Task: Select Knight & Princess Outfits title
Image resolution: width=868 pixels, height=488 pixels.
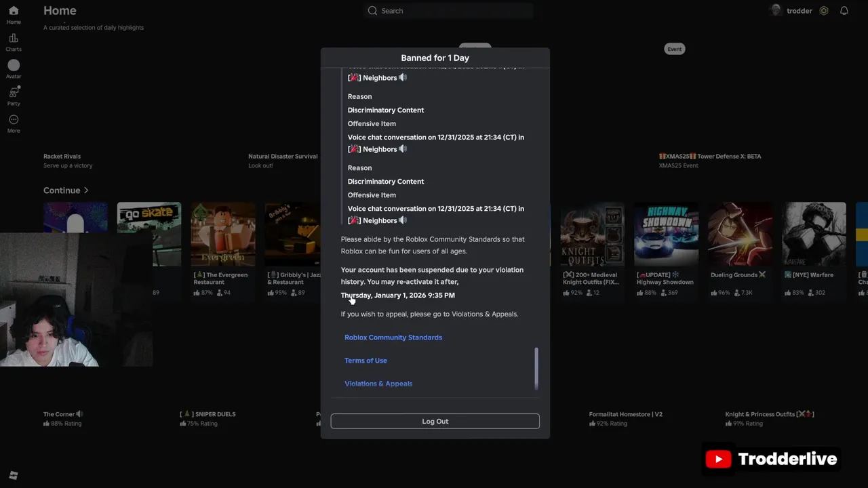Action: click(770, 414)
